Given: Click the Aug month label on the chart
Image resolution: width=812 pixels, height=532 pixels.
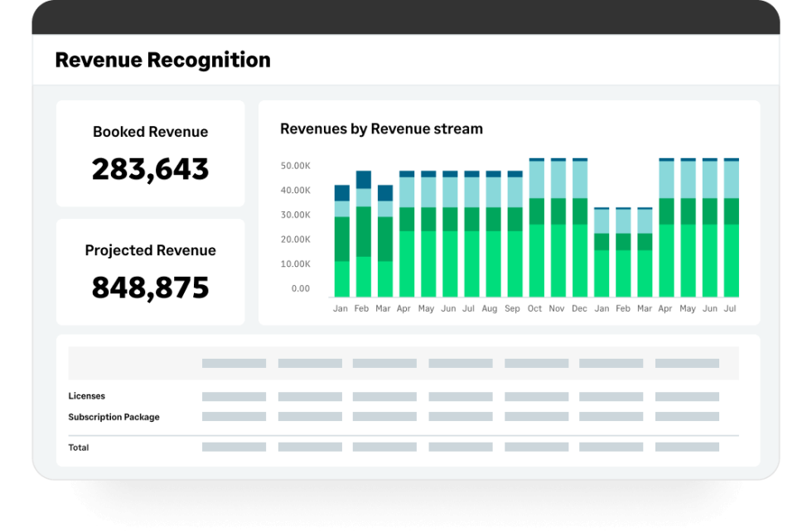Looking at the screenshot, I should [490, 309].
